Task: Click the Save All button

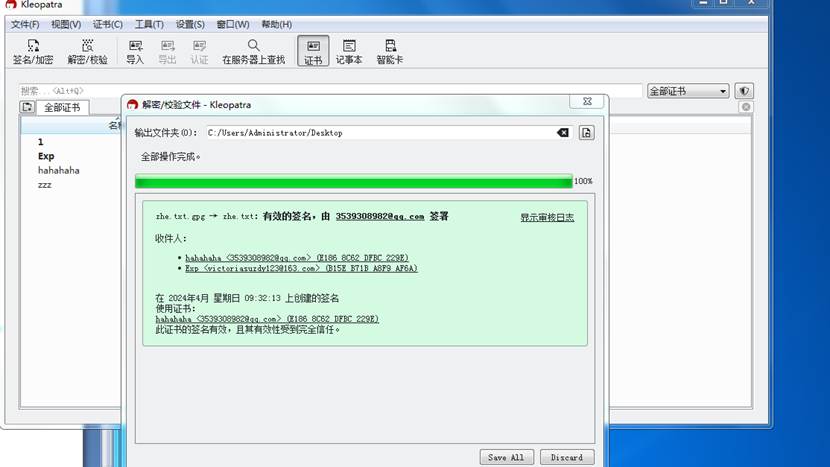Action: (x=506, y=457)
